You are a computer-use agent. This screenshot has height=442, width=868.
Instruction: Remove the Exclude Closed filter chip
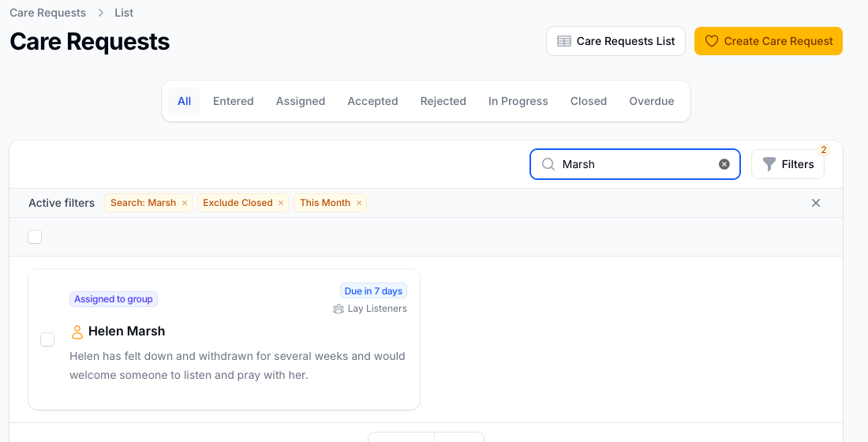[x=281, y=204]
